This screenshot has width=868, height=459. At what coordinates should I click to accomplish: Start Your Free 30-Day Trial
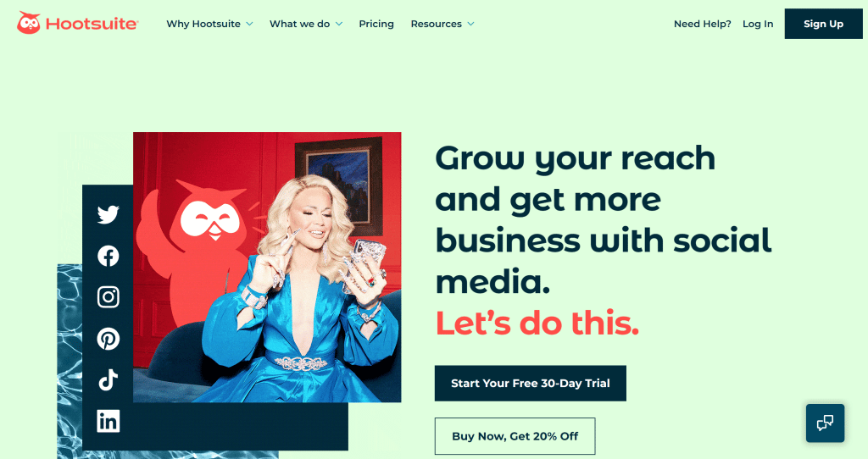tap(531, 384)
